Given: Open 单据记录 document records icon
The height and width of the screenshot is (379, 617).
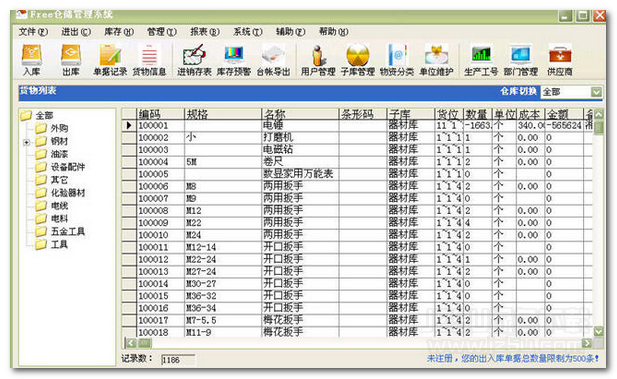Looking at the screenshot, I should (110, 60).
